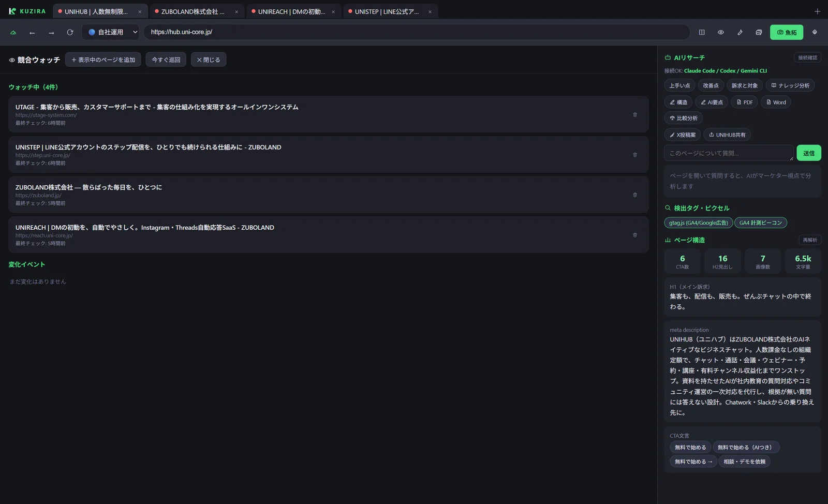Click the GA4 計測ビーコン tag
The height and width of the screenshot is (504, 828).
click(x=761, y=223)
